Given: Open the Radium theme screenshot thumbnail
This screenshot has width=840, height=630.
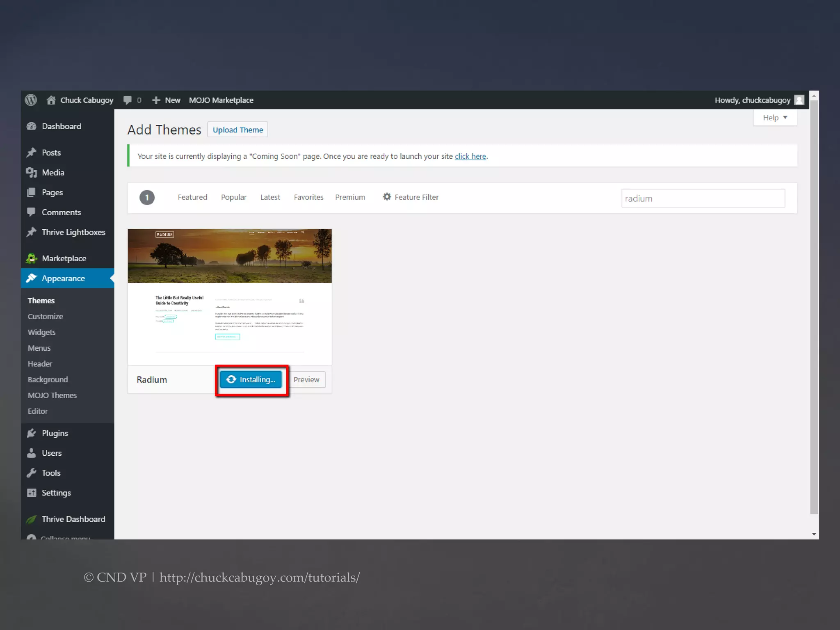Looking at the screenshot, I should point(230,297).
